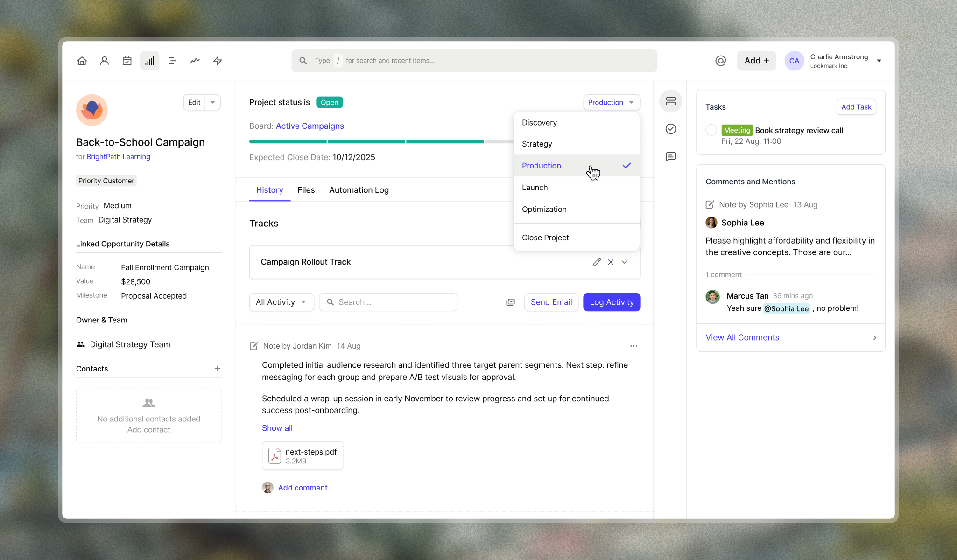Viewport: 957px width, 560px height.
Task: Open the All Activity filter dropdown
Action: pyautogui.click(x=281, y=302)
